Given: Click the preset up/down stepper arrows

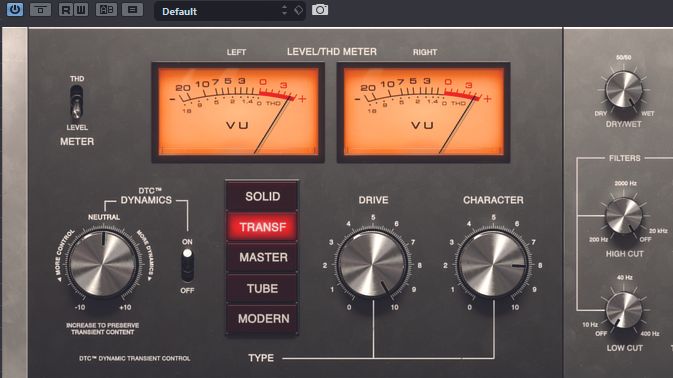Looking at the screenshot, I should 284,10.
